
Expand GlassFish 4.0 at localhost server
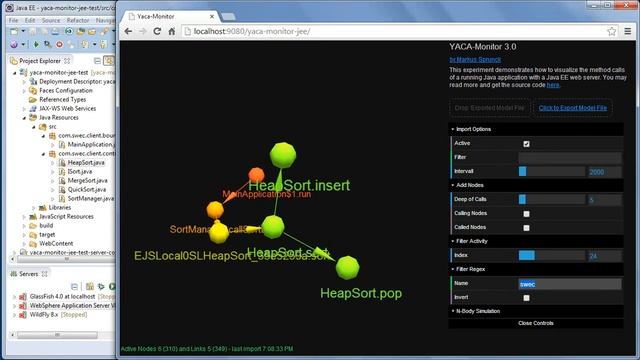[15, 297]
